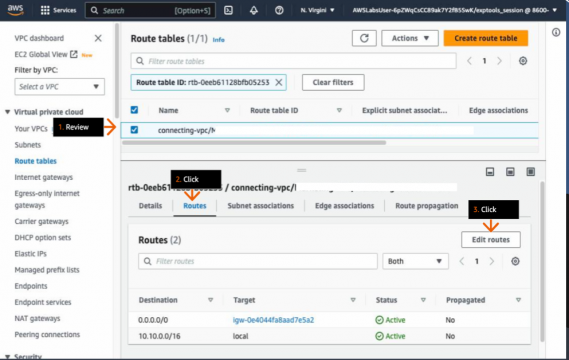Select the 10.10.0.0/16 destination cell
Image resolution: width=569 pixels, height=360 pixels.
[x=159, y=336]
